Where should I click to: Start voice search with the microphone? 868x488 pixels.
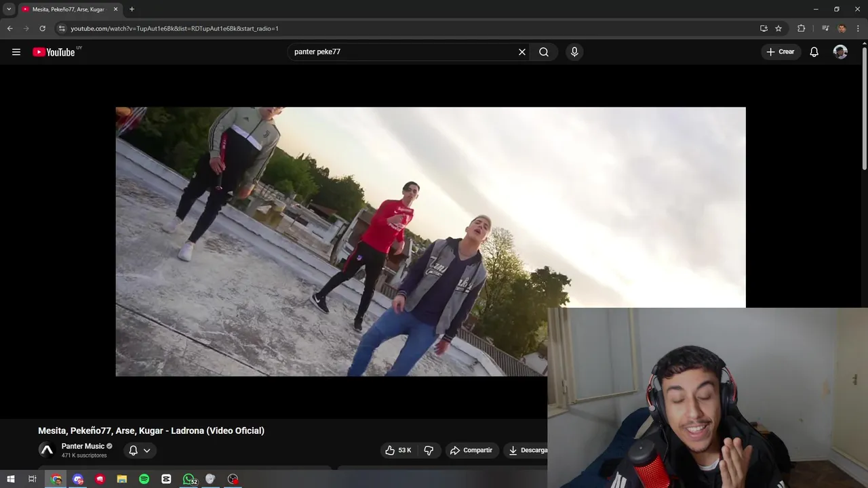pyautogui.click(x=574, y=52)
